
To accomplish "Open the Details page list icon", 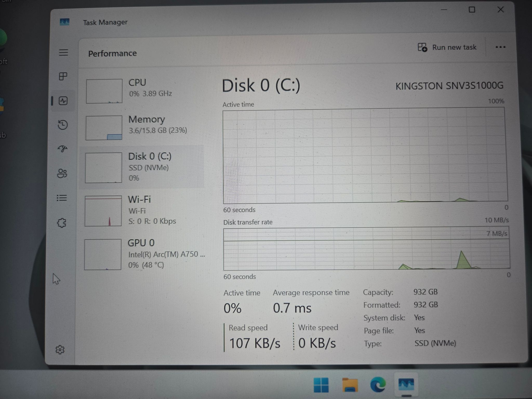I will (62, 198).
